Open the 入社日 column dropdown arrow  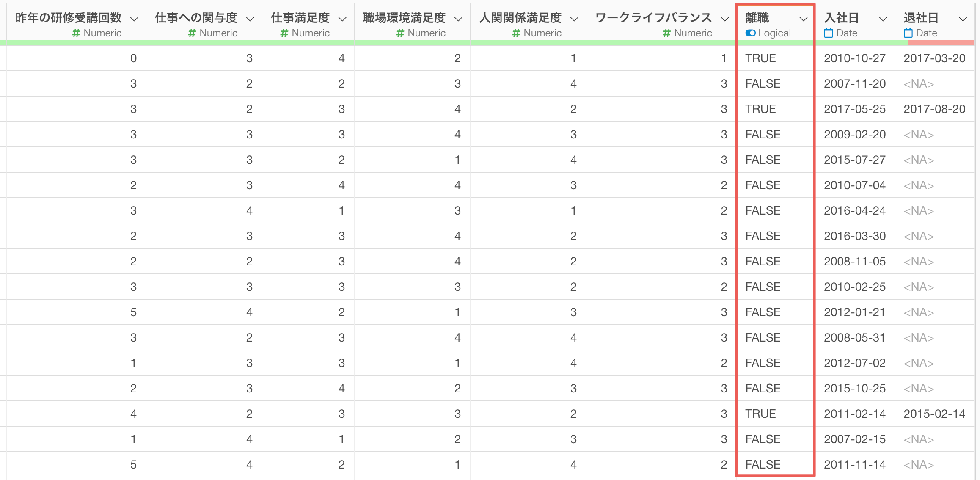click(883, 19)
